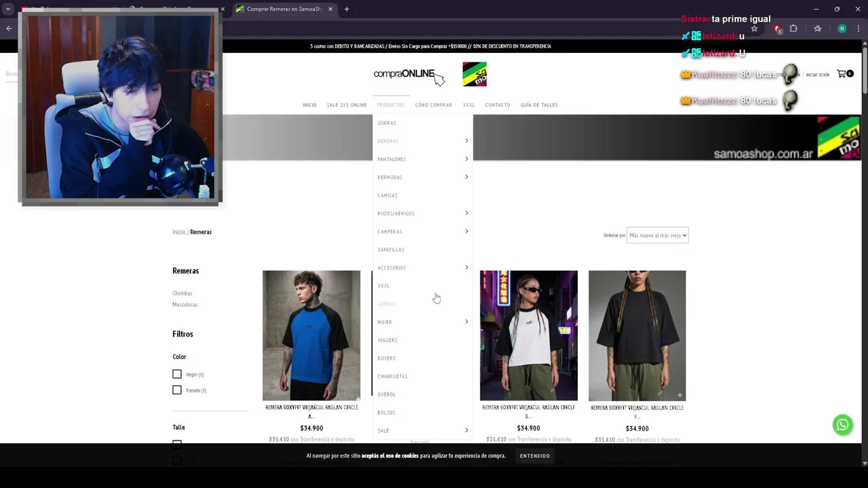Click the Iniciar Sesión link
Screen dimensions: 868x488
pos(817,75)
